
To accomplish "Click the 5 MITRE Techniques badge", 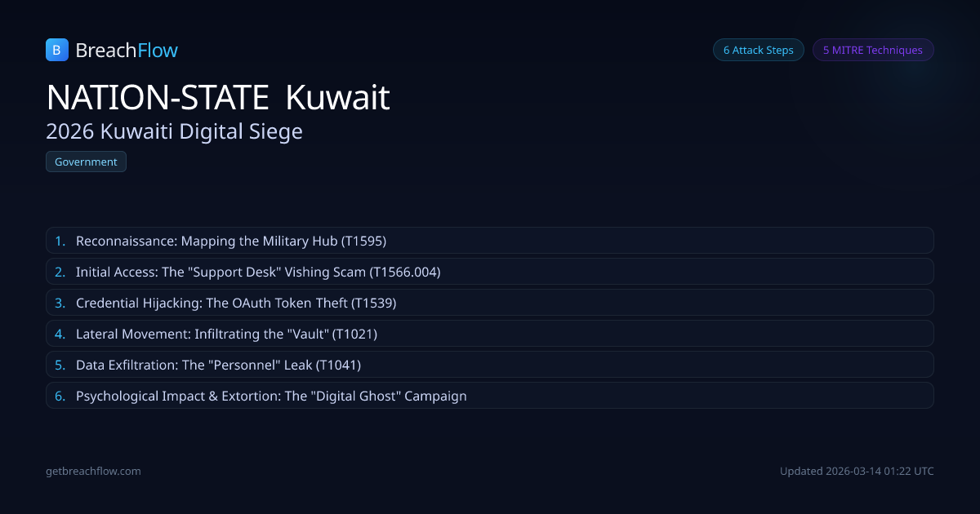I will click(x=872, y=50).
